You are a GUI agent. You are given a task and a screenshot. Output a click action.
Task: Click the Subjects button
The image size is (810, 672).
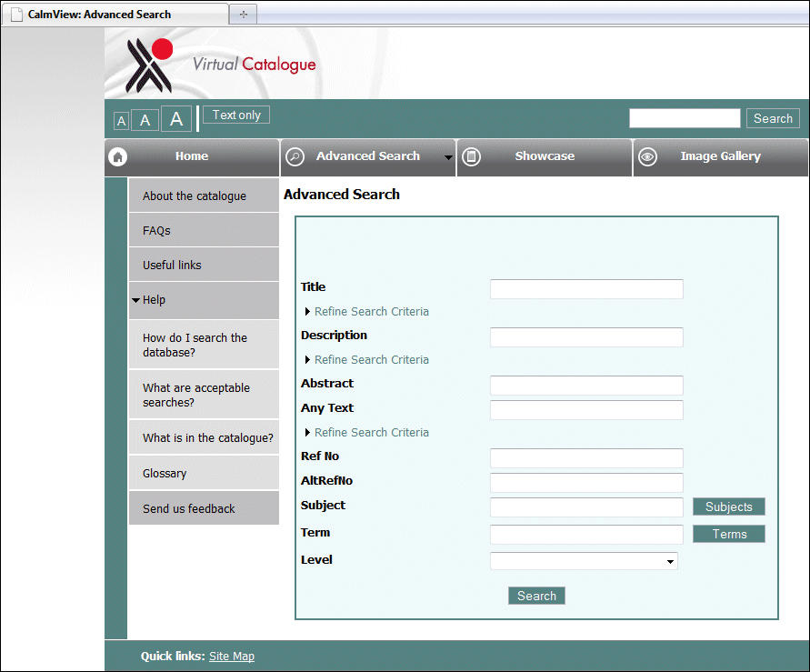[728, 507]
